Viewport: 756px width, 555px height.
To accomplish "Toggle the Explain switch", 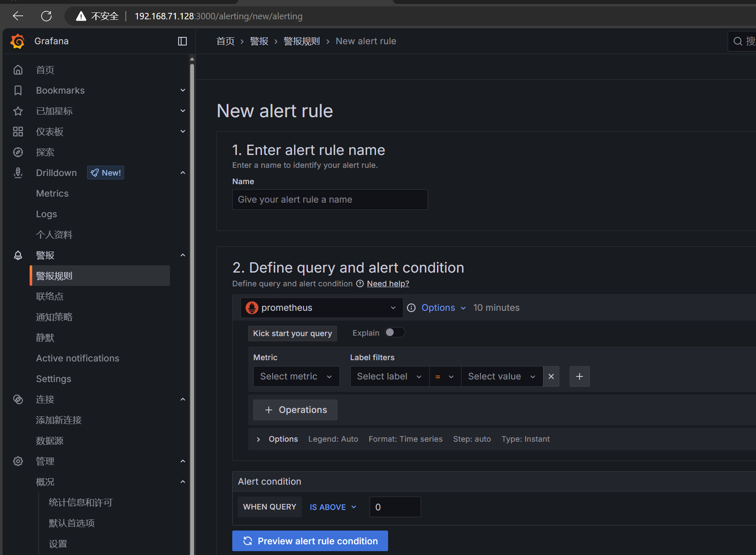I will tap(395, 333).
